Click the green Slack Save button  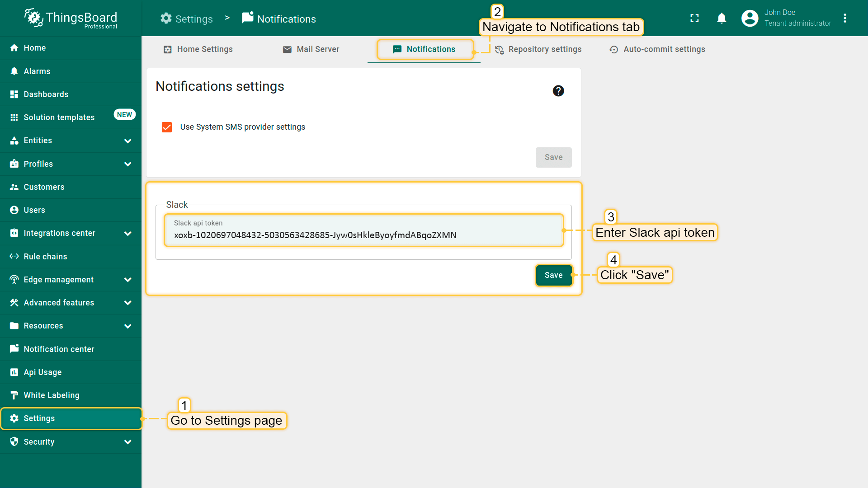point(553,275)
